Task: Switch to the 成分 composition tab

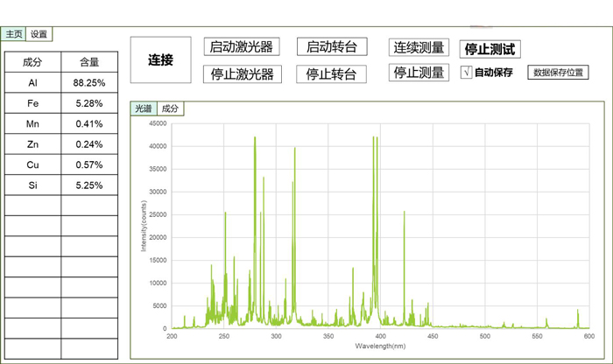Action: [x=171, y=108]
